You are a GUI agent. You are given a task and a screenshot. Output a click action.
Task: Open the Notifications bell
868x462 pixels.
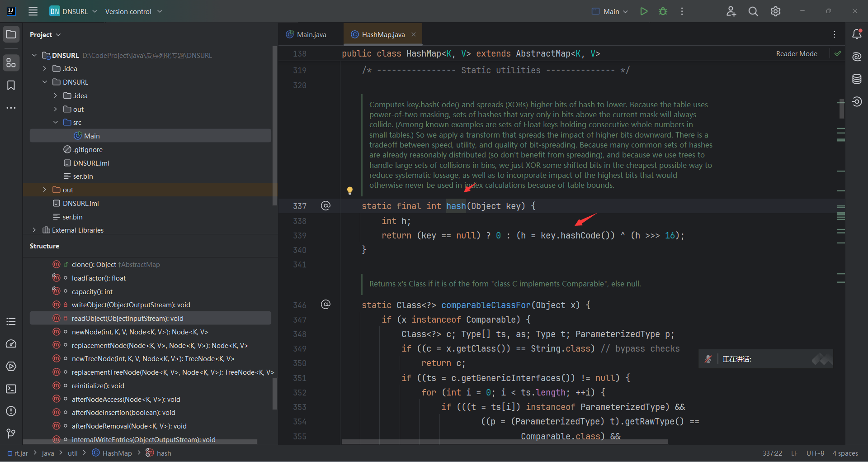pos(857,34)
